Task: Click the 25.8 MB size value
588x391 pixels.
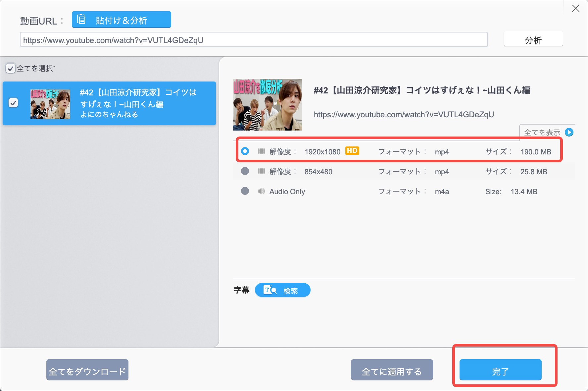Action: point(534,172)
